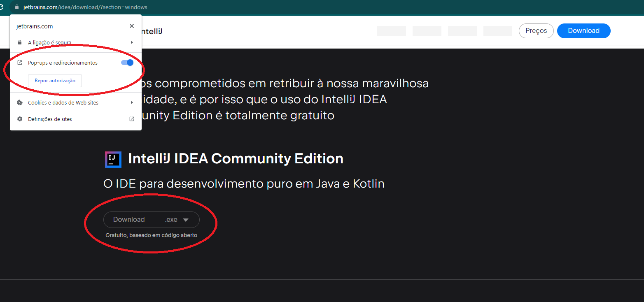Image resolution: width=644 pixels, height=302 pixels.
Task: Click the 'IntelliJ IDEA Community Edition' heading
Action: coord(236,158)
